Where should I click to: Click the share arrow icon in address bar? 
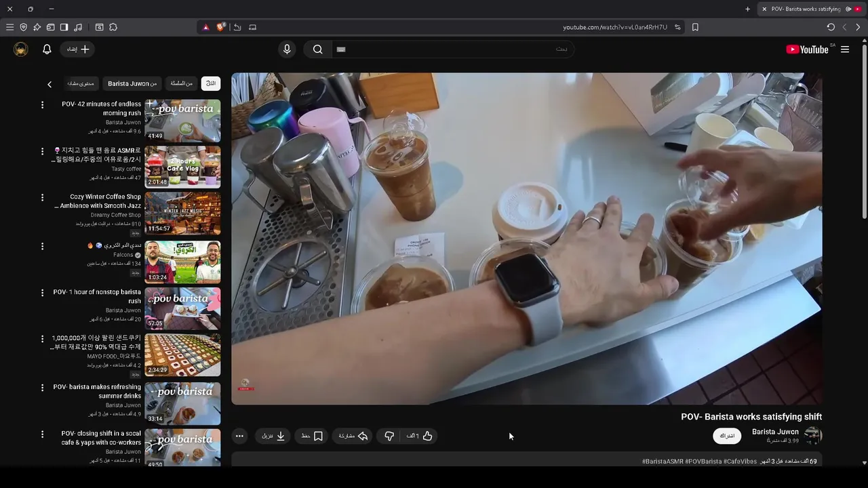(237, 27)
